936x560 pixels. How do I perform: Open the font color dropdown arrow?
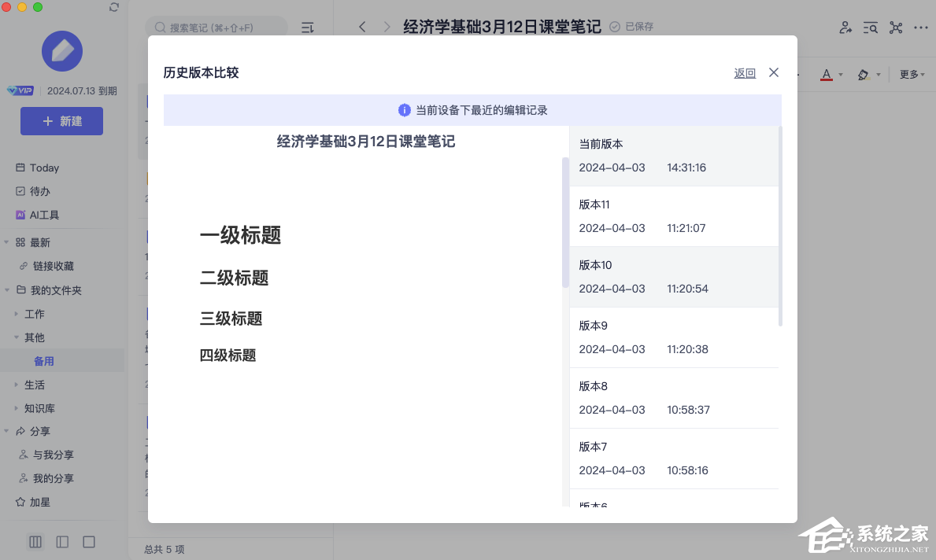841,75
